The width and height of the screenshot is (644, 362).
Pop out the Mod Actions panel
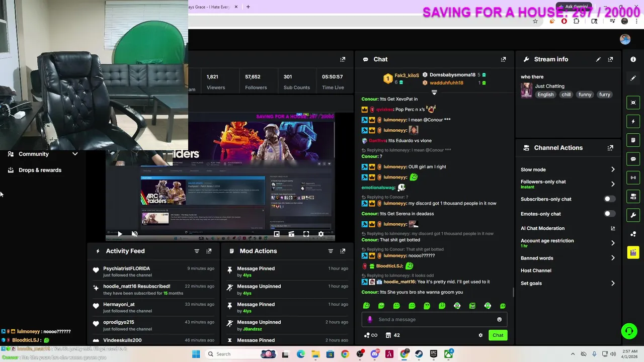coord(343,251)
